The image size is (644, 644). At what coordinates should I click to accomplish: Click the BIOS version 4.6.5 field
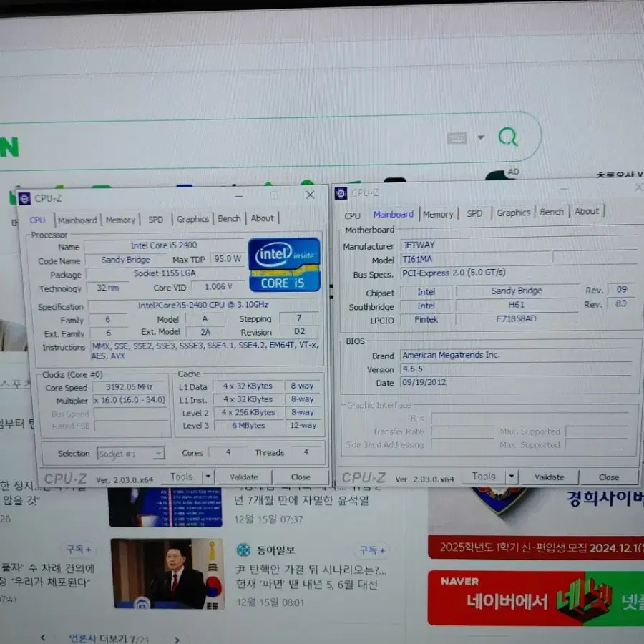tap(516, 369)
